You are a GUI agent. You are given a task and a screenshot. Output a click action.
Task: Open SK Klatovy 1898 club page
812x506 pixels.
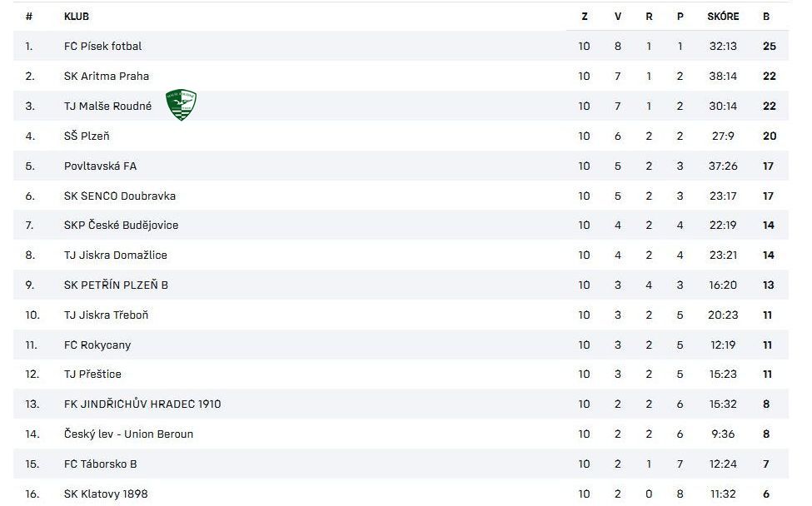[106, 494]
